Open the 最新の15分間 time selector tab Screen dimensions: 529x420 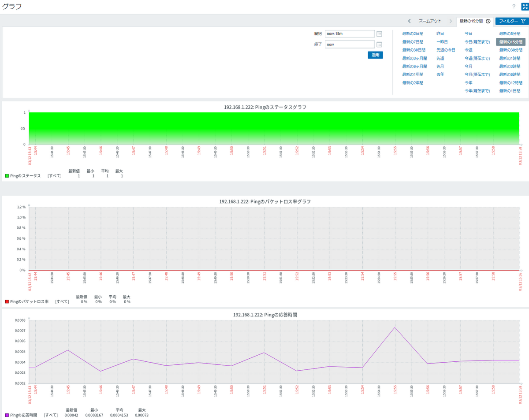(x=474, y=21)
